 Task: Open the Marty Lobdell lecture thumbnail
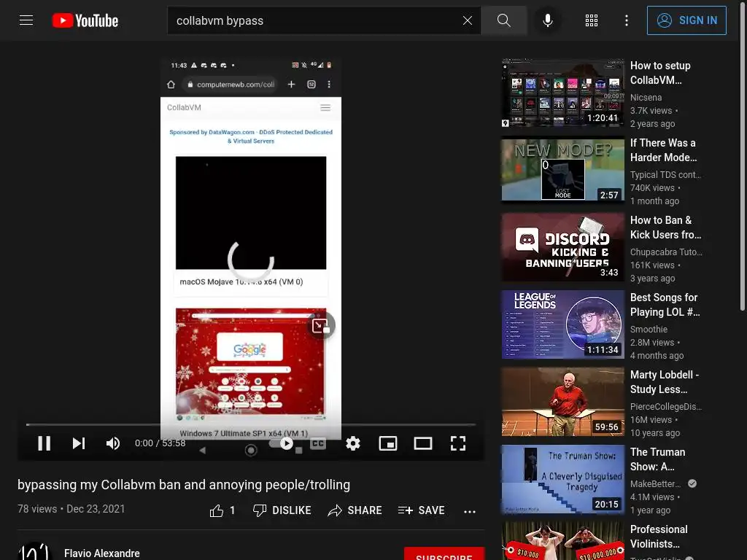[x=562, y=402]
